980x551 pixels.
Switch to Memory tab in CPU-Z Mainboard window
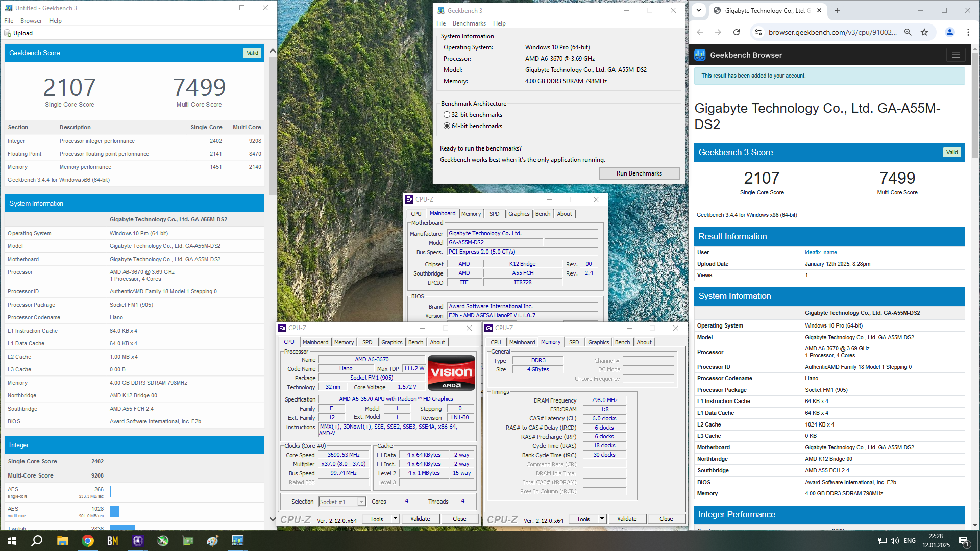pos(471,214)
